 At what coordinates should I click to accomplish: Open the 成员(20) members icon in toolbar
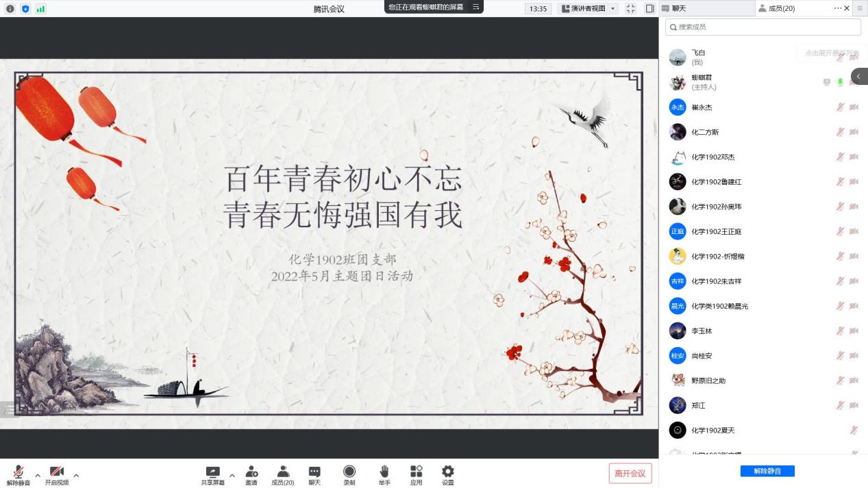point(282,472)
